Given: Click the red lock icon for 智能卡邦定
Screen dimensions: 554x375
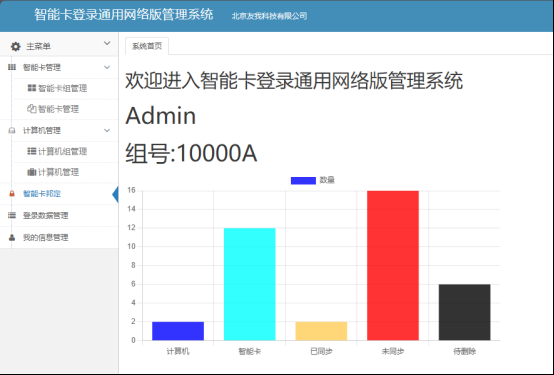Looking at the screenshot, I should click(12, 194).
